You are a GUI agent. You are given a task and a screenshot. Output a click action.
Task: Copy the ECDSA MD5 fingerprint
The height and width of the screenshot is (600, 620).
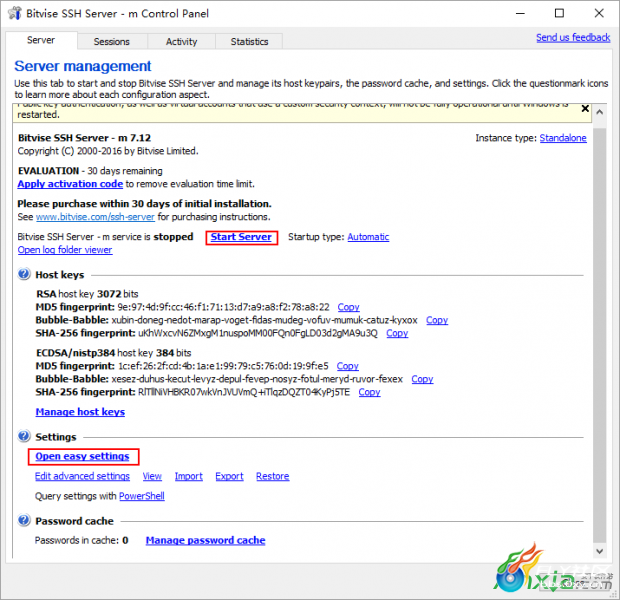pyautogui.click(x=348, y=366)
